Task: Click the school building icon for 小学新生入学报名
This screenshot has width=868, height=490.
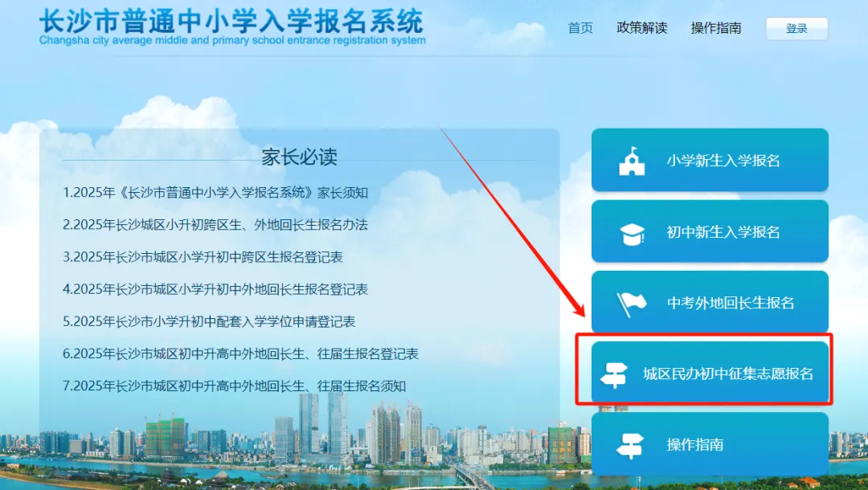Action: (633, 161)
